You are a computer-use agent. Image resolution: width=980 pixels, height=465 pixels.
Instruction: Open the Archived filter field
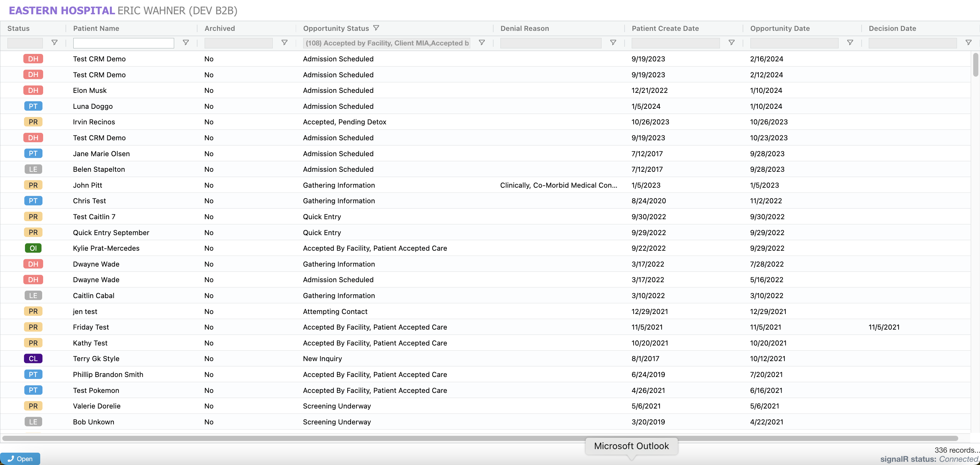point(238,43)
